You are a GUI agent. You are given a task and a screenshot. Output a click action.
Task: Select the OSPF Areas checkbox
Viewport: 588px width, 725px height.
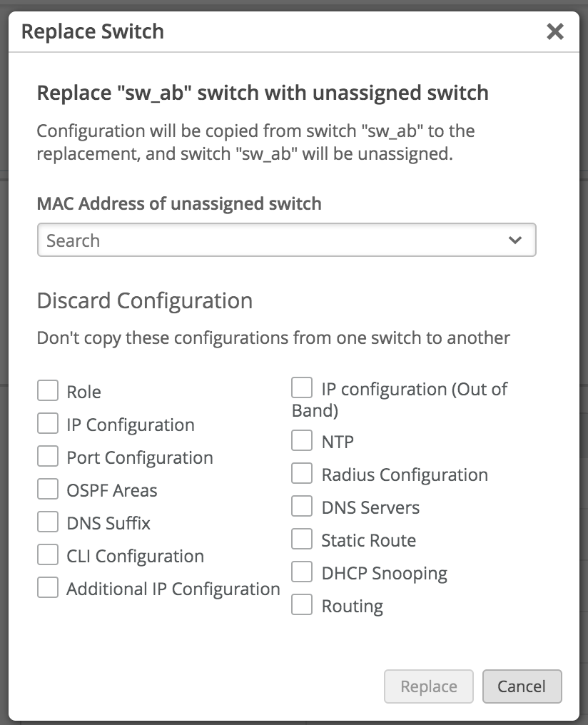coord(48,490)
